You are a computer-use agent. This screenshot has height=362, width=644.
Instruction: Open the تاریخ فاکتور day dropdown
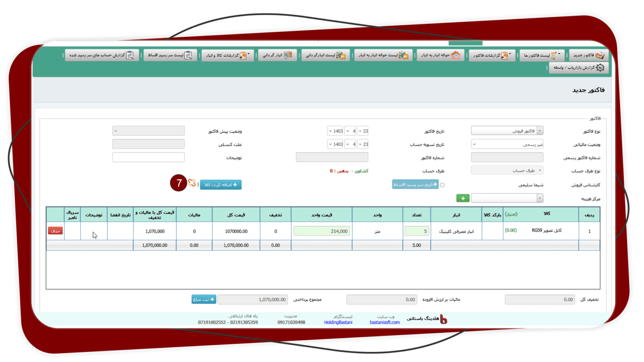[363, 131]
